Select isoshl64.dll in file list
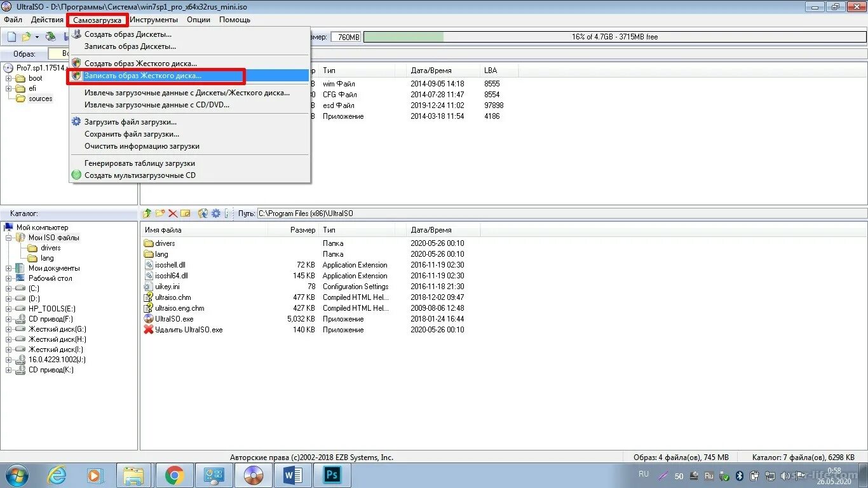 pos(172,276)
